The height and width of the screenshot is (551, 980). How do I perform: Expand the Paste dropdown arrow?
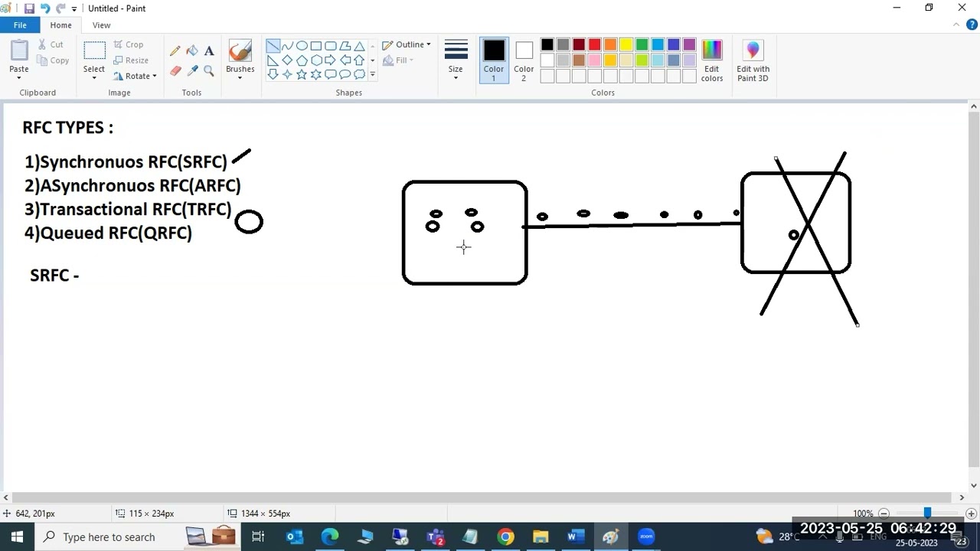[x=19, y=77]
